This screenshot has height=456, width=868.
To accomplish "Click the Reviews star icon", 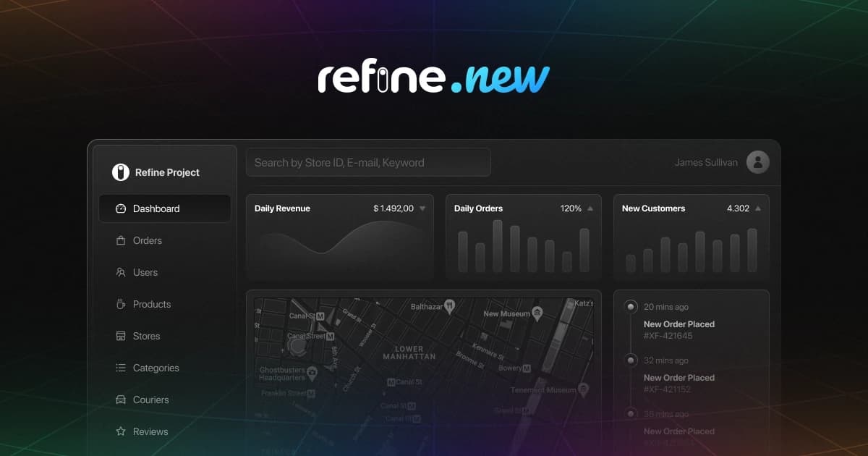I will (120, 431).
